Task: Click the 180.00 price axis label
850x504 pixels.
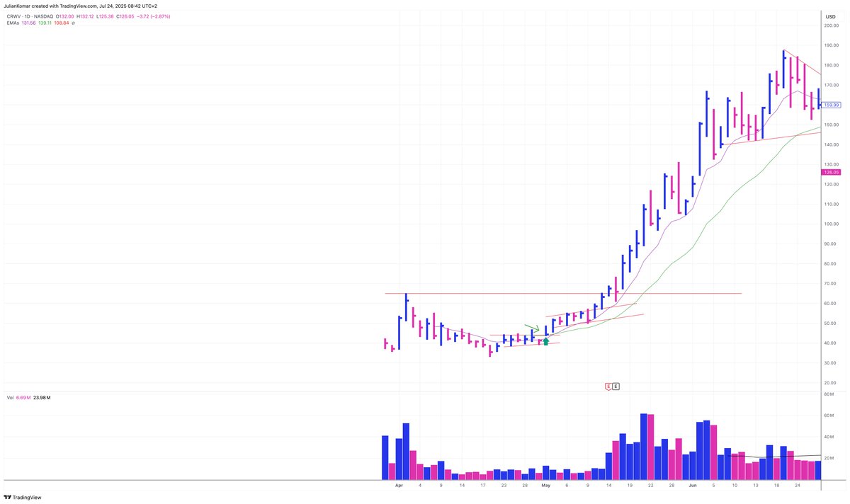Action: tap(832, 65)
